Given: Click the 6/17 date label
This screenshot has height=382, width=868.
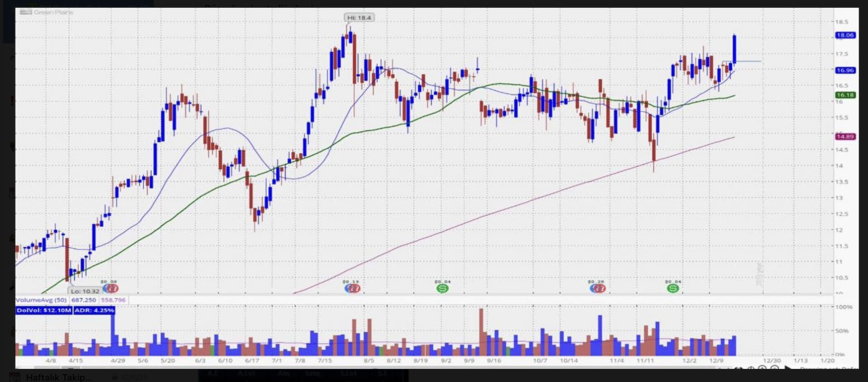Looking at the screenshot, I should point(252,361).
